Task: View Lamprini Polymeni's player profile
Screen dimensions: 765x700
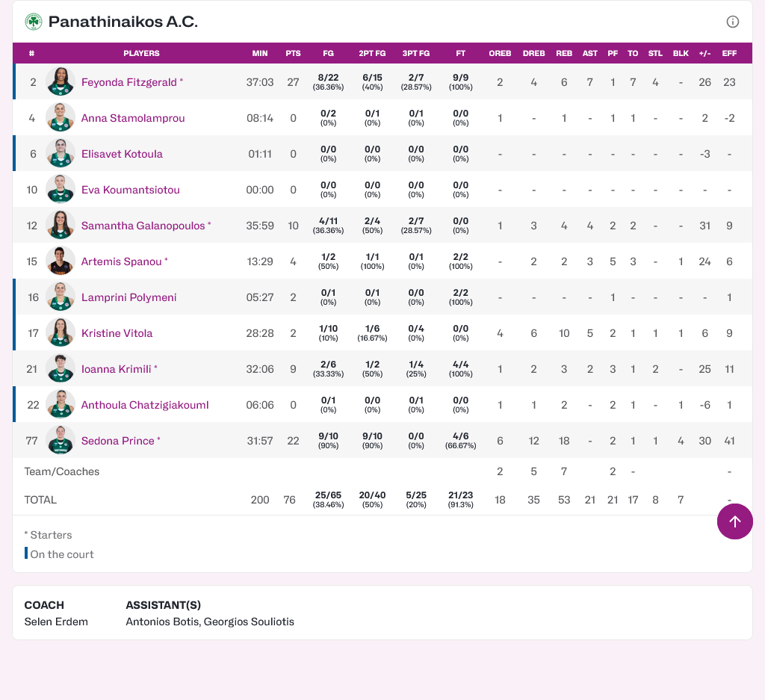Action: [x=128, y=297]
